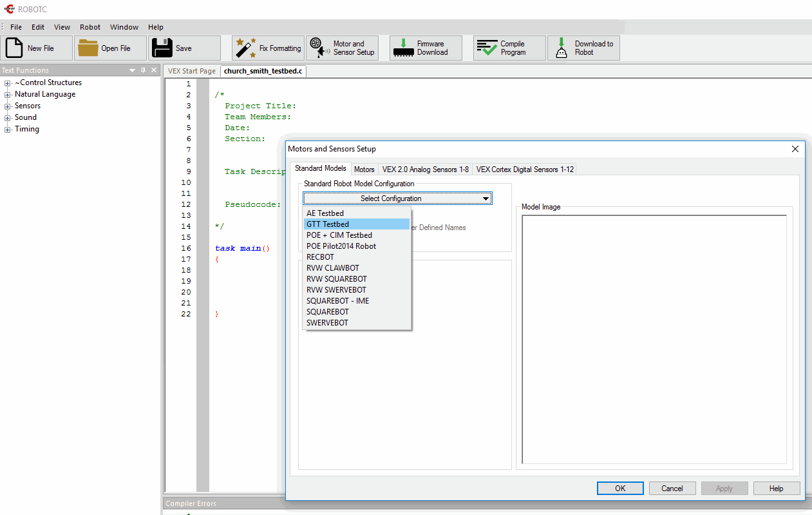Switch to VEX Cortex Digital Sensors tab
Viewport: 812px width, 515px height.
pos(525,170)
